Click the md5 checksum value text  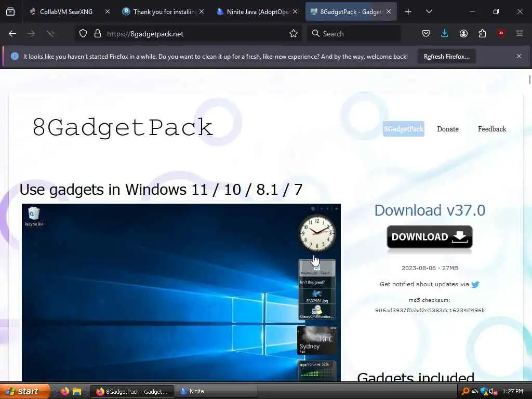pos(430,311)
